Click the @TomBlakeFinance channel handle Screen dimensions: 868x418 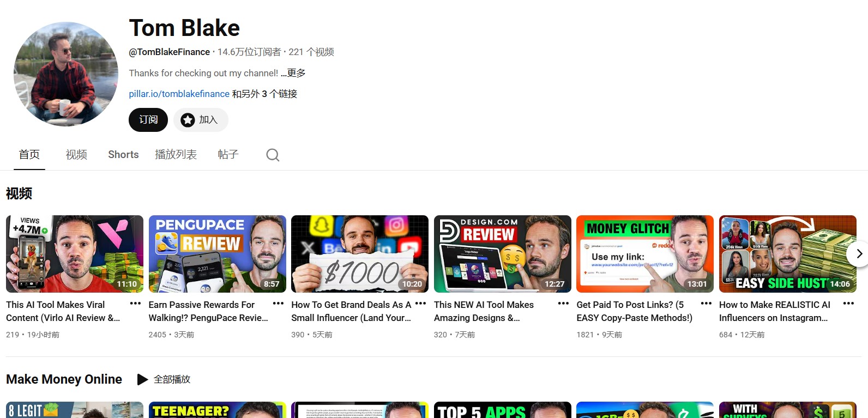coord(169,52)
